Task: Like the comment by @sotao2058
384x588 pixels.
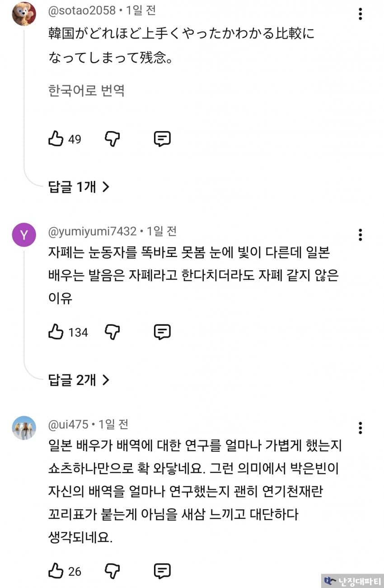Action: click(56, 139)
